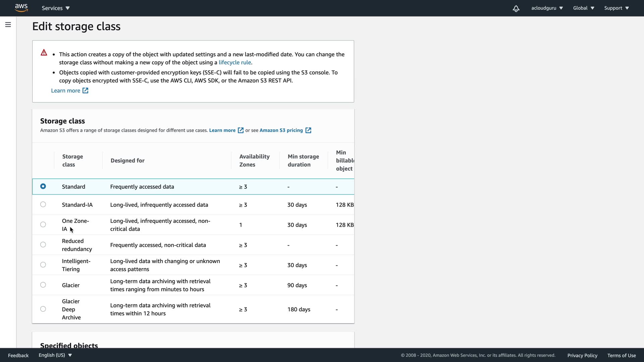Image resolution: width=644 pixels, height=362 pixels.
Task: Expand the Services dropdown menu
Action: pyautogui.click(x=56, y=8)
